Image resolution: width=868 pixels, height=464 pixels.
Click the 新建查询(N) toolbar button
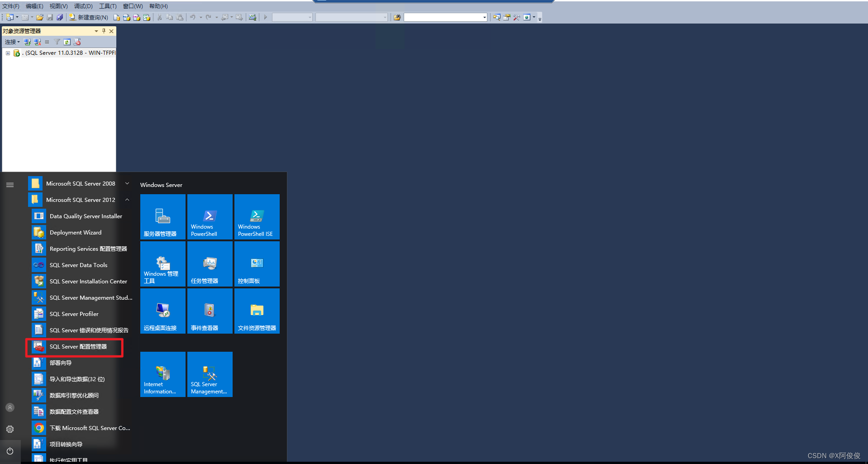pos(89,17)
